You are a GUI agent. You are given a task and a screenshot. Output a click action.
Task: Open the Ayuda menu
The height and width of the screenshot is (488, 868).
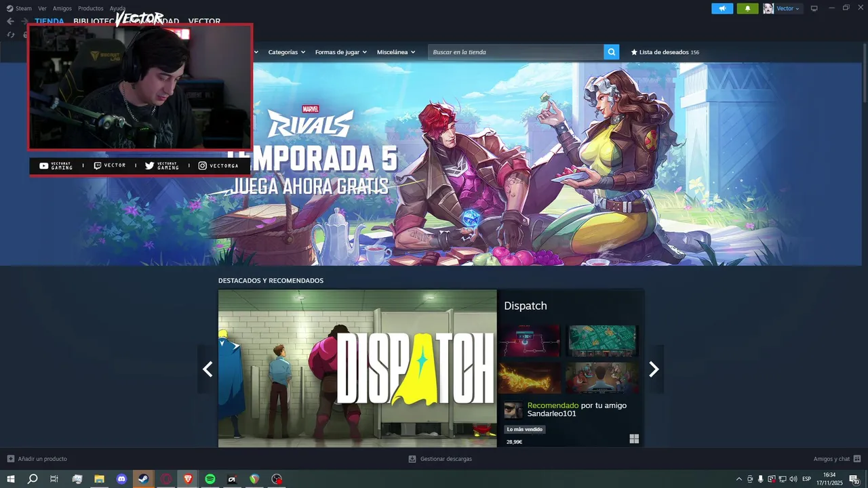(118, 9)
